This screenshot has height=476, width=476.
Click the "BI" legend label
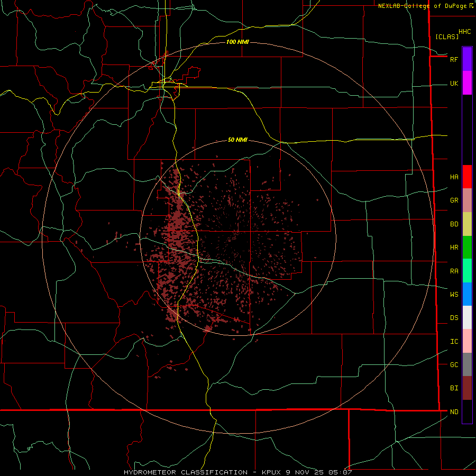454,388
